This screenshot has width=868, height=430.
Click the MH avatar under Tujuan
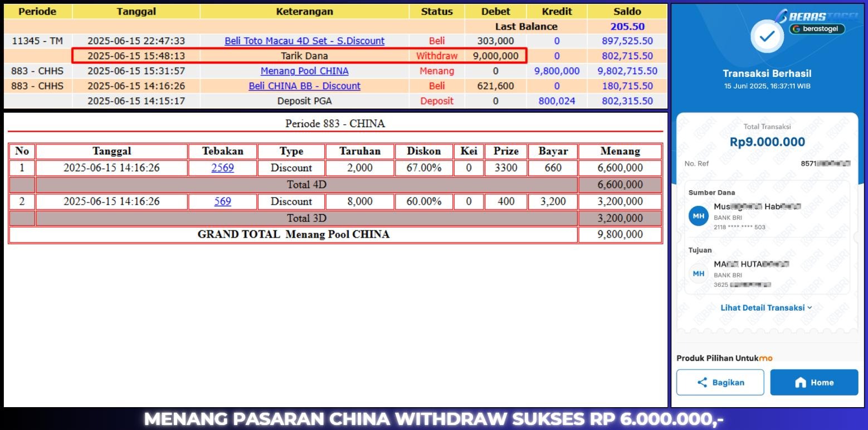(x=699, y=273)
